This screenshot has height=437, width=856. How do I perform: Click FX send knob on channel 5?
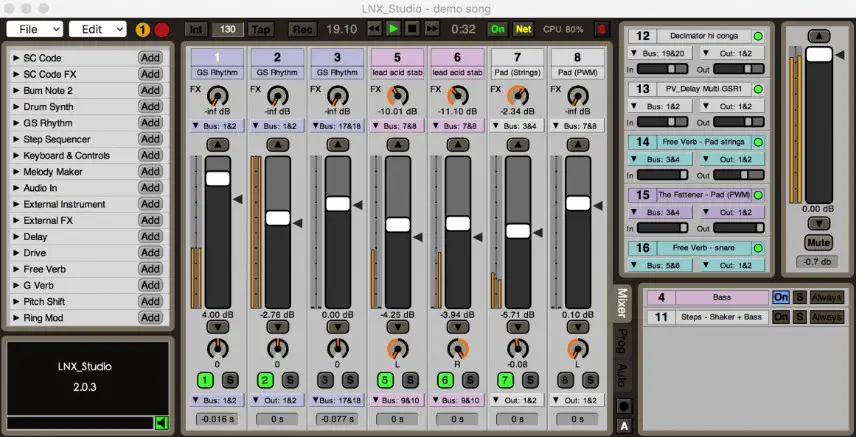coord(398,96)
